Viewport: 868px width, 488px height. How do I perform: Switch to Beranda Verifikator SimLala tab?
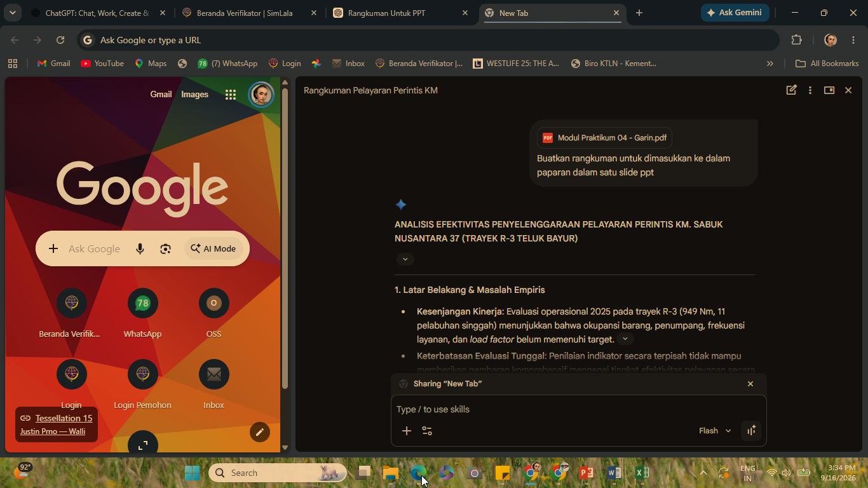point(249,13)
